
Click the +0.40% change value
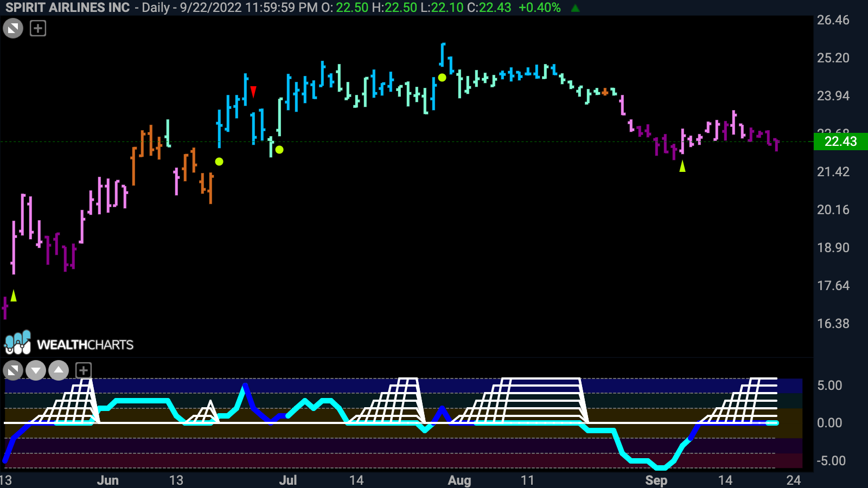(540, 8)
